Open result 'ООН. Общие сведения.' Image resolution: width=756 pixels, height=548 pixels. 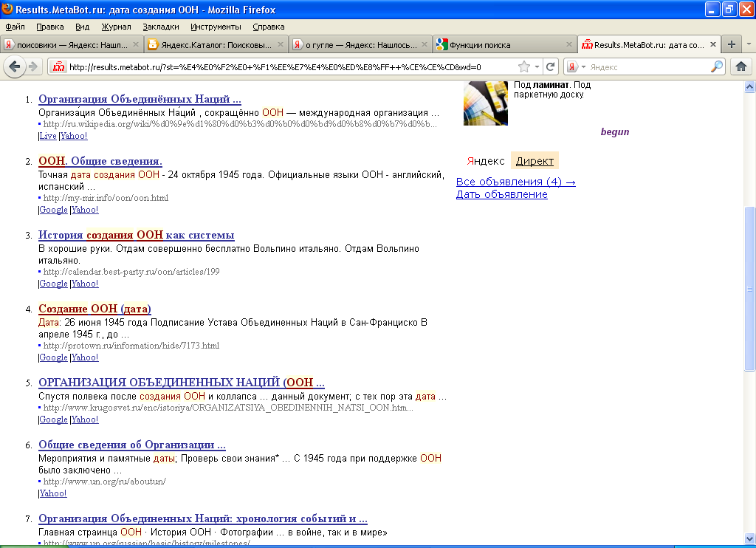pyautogui.click(x=100, y=161)
